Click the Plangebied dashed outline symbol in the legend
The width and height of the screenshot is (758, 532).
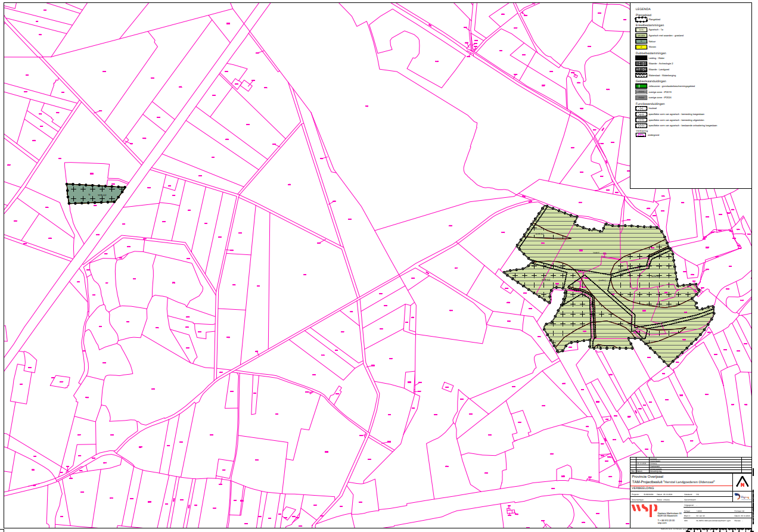(641, 20)
